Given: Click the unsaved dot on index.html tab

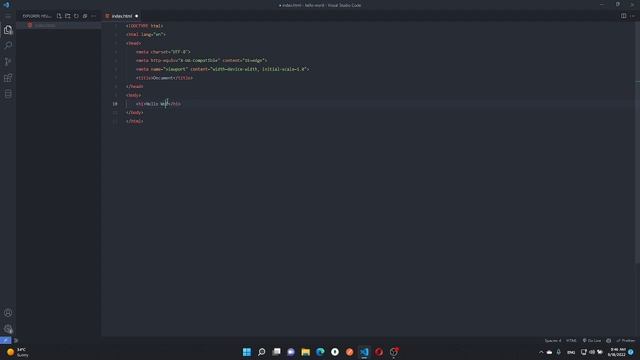Looking at the screenshot, I should click(x=137, y=16).
